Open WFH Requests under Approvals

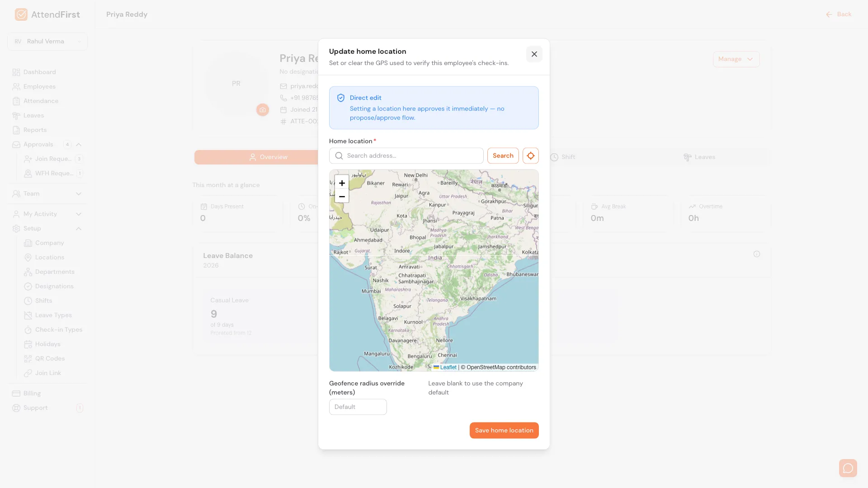[x=53, y=174]
